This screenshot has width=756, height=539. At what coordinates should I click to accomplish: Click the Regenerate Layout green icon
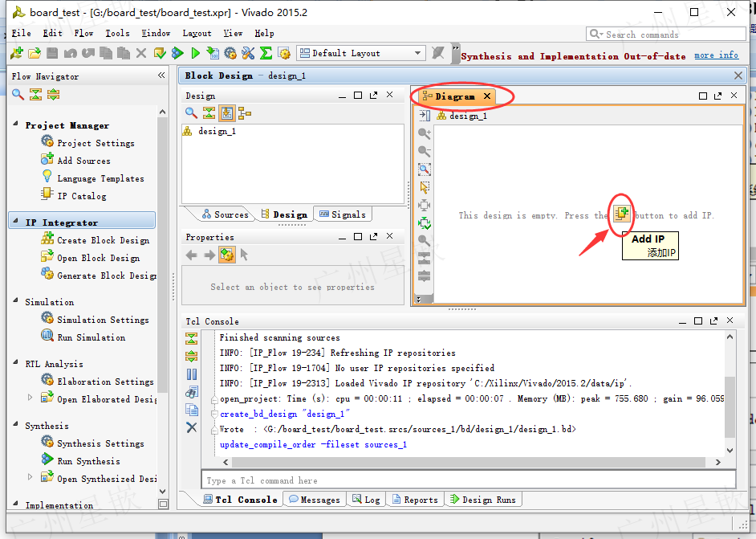point(425,223)
